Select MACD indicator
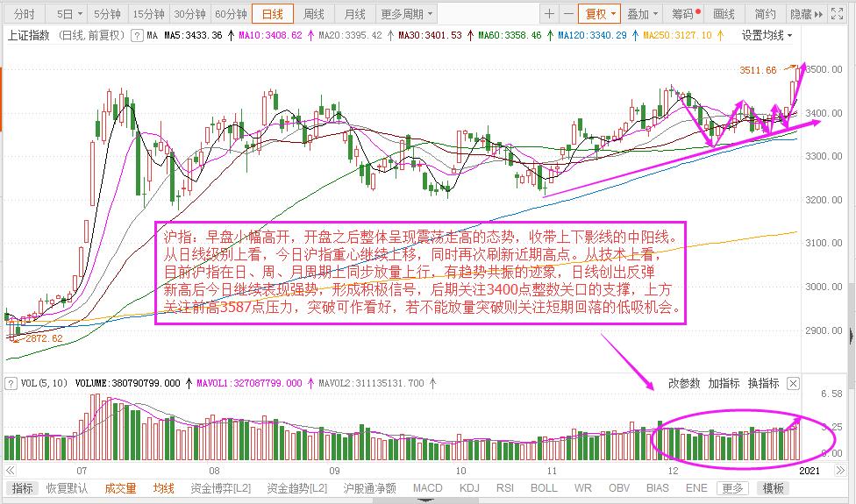856x504 pixels. click(427, 488)
